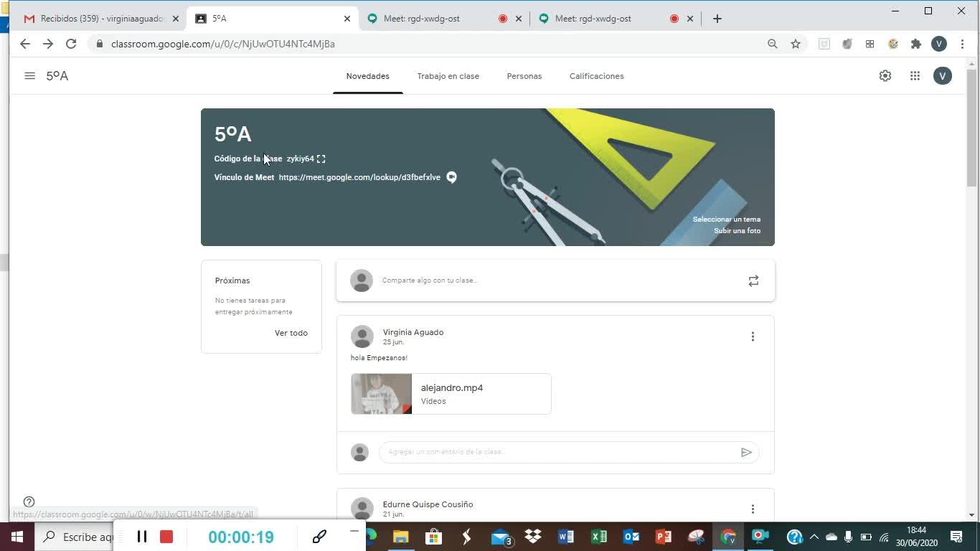The image size is (980, 551).
Task: Click Subir una foto
Action: pos(737,231)
